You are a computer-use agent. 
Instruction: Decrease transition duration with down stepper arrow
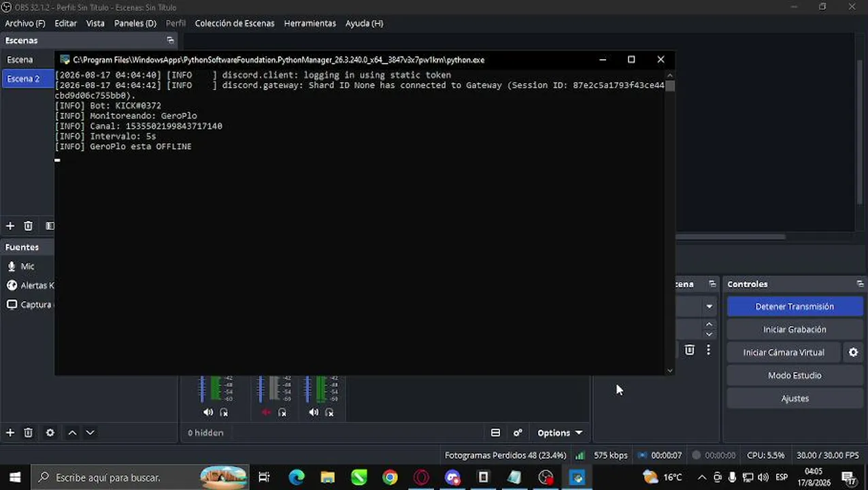(x=709, y=334)
